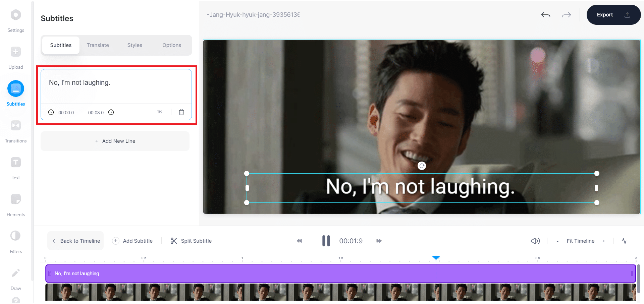Screen dimensions: 644x304
Task: Click the undo arrow
Action: tap(546, 15)
